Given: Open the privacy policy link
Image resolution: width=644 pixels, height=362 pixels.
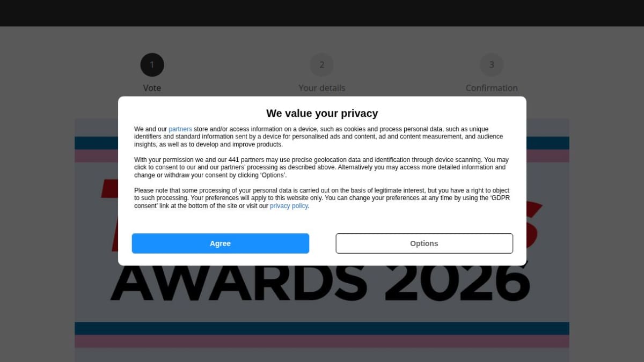Looking at the screenshot, I should [289, 206].
